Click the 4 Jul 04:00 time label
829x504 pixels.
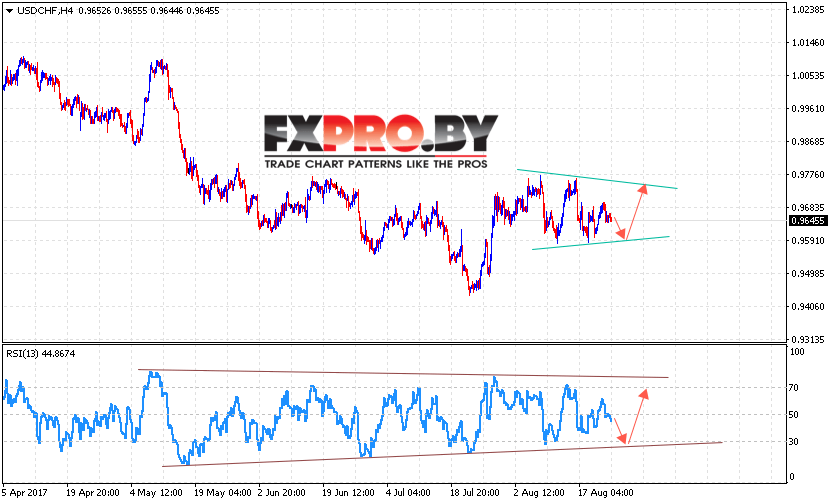point(408,493)
